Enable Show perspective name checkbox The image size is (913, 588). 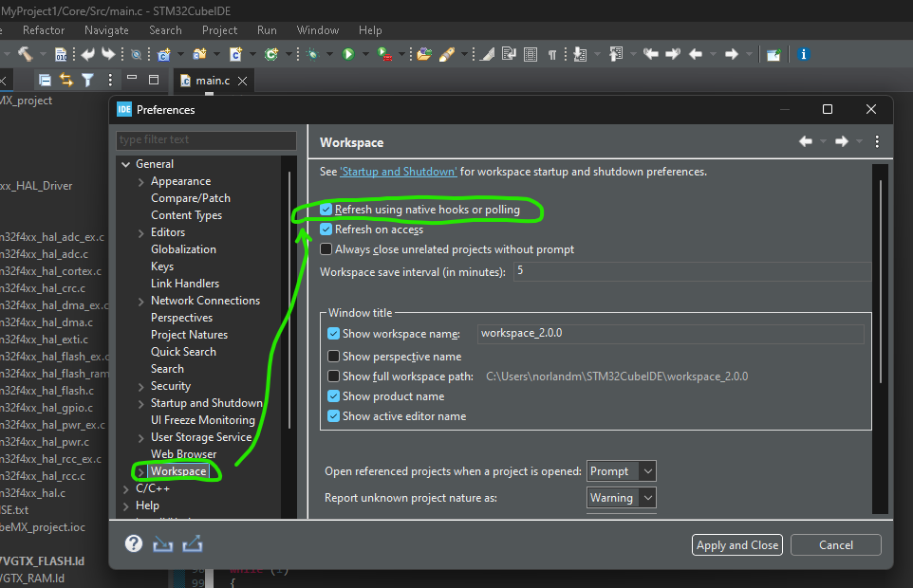tap(334, 356)
